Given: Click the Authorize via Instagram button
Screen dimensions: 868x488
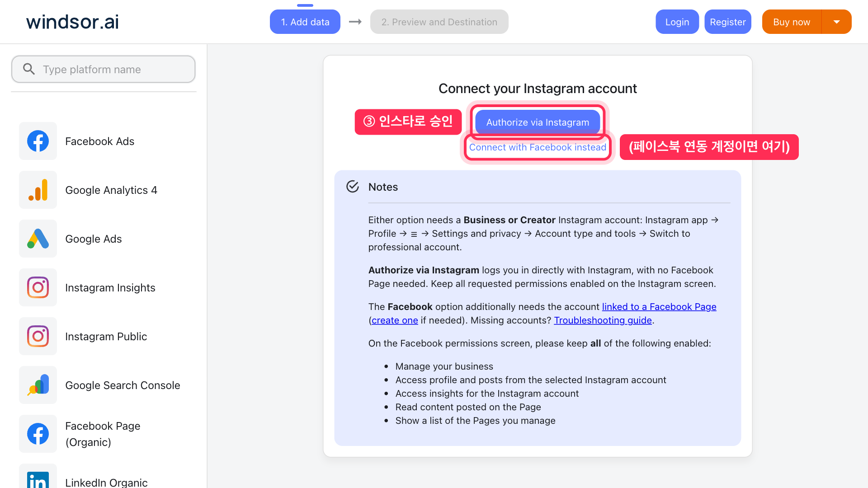Looking at the screenshot, I should click(x=538, y=122).
